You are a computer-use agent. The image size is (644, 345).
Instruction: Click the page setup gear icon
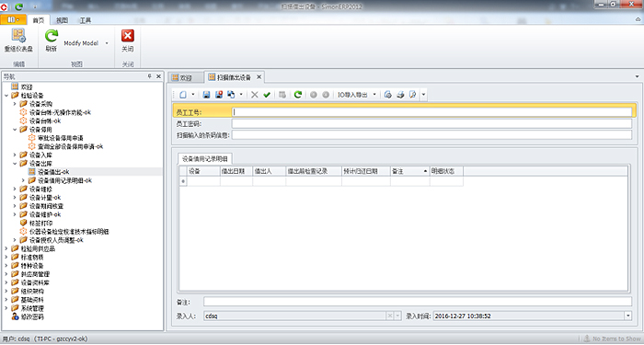387,95
